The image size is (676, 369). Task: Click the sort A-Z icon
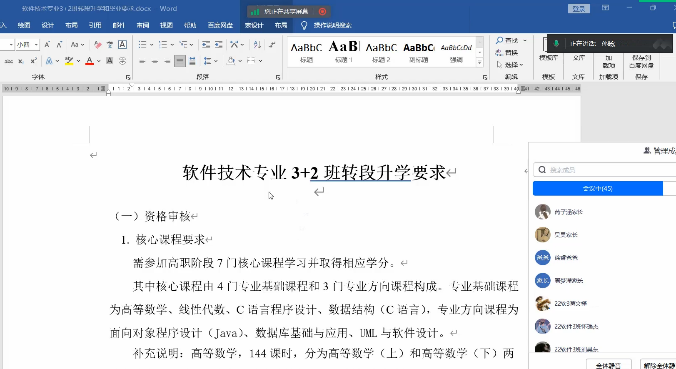tap(257, 44)
